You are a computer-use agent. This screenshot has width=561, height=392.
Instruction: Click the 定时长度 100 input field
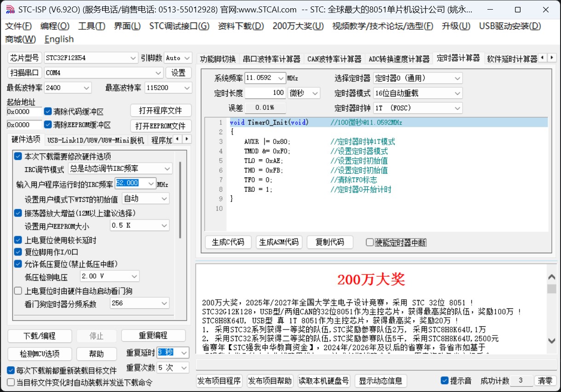(265, 93)
